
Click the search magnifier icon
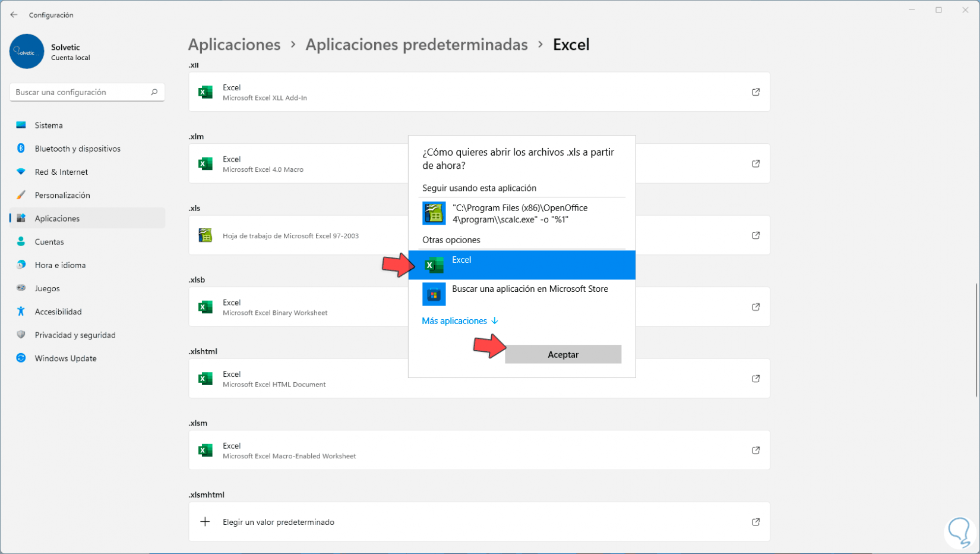[154, 92]
